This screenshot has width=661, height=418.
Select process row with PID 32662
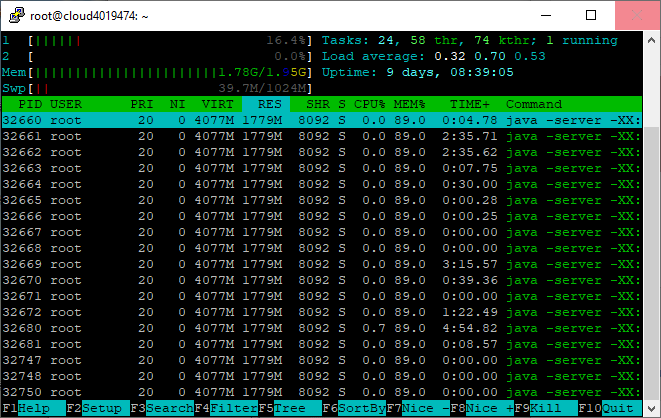click(322, 152)
